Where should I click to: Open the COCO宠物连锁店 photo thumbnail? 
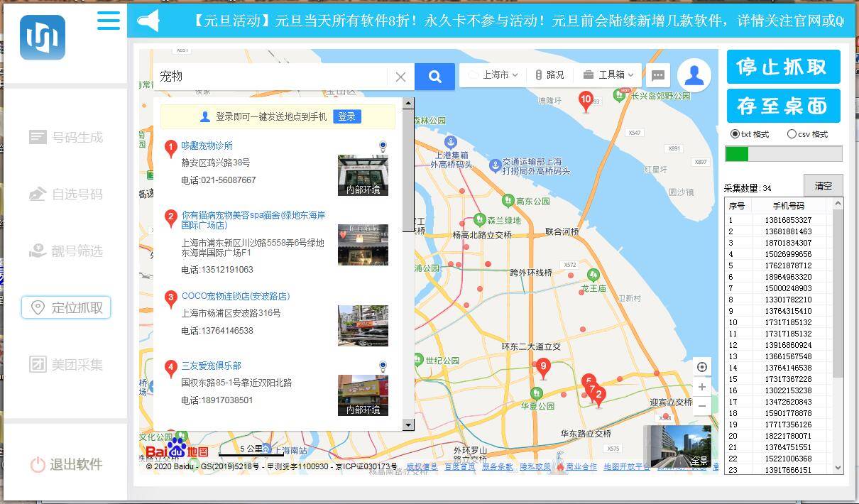(363, 326)
